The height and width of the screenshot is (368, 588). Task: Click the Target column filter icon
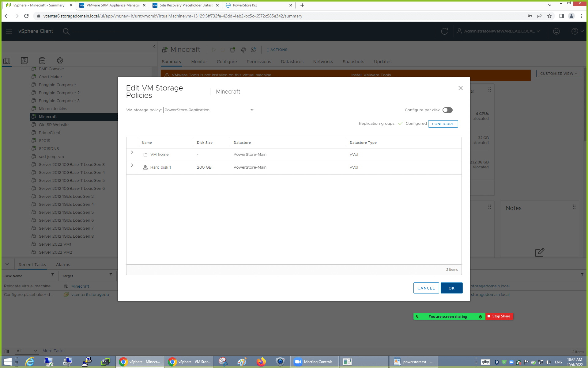(111, 274)
